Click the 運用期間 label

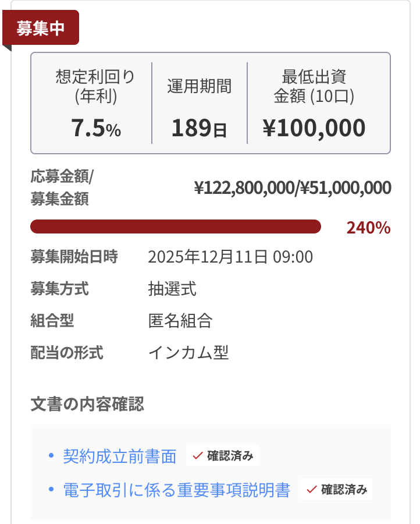[199, 86]
